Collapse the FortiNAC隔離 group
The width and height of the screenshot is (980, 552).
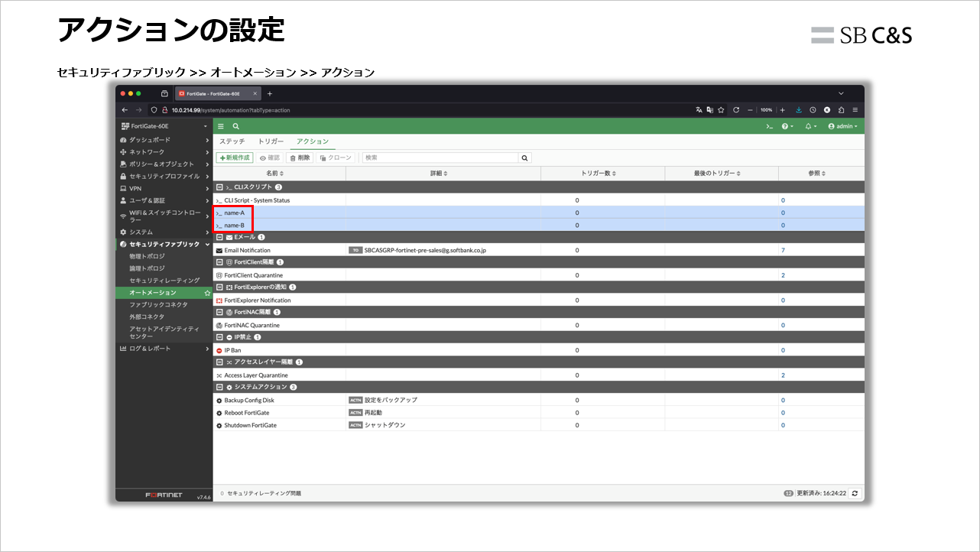tap(219, 312)
